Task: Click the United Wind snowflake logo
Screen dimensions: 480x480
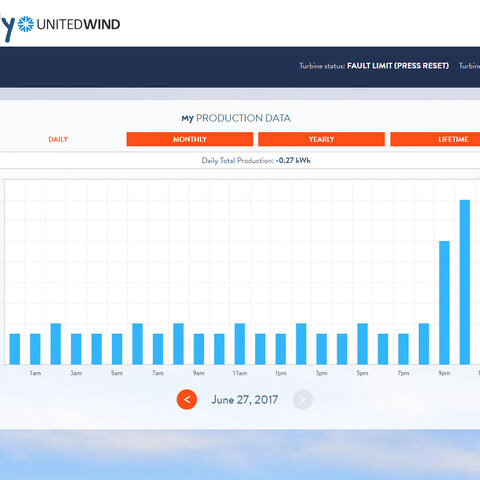Action: [x=26, y=24]
